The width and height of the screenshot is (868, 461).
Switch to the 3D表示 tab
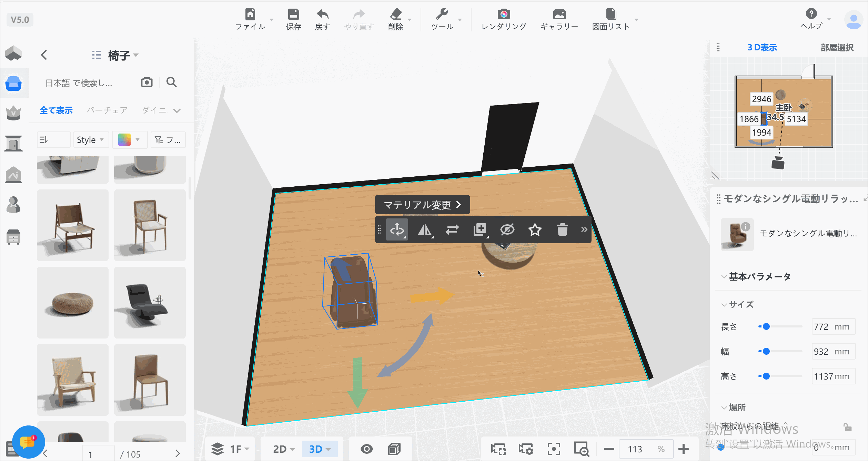[762, 48]
